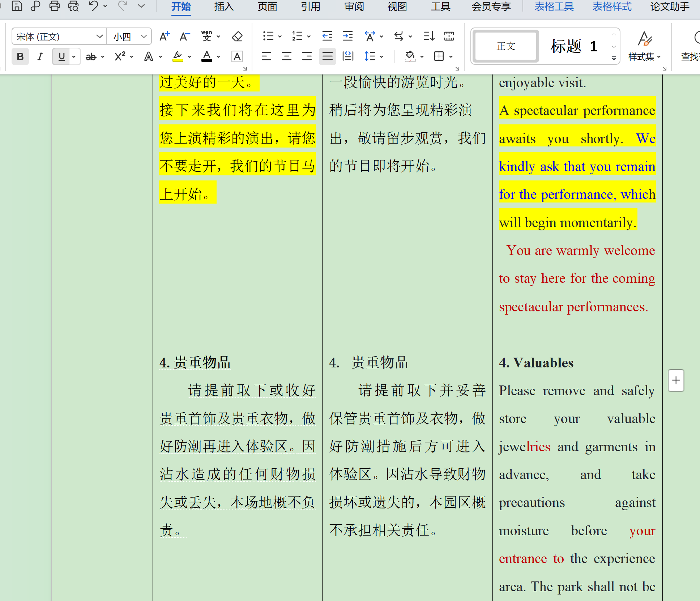Toggle superscript X² formatting
Viewport: 700px width, 601px height.
click(120, 57)
